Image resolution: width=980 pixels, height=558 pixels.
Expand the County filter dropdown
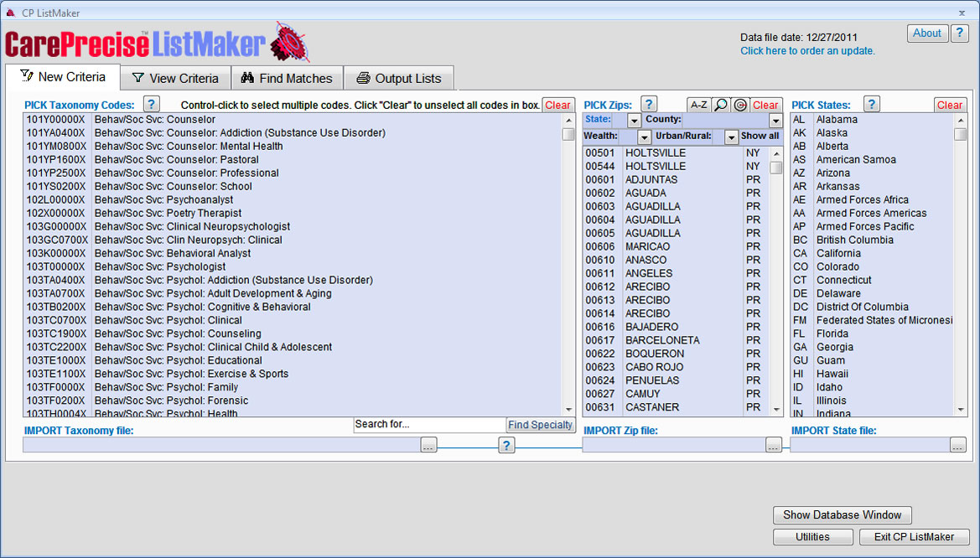[x=775, y=120]
